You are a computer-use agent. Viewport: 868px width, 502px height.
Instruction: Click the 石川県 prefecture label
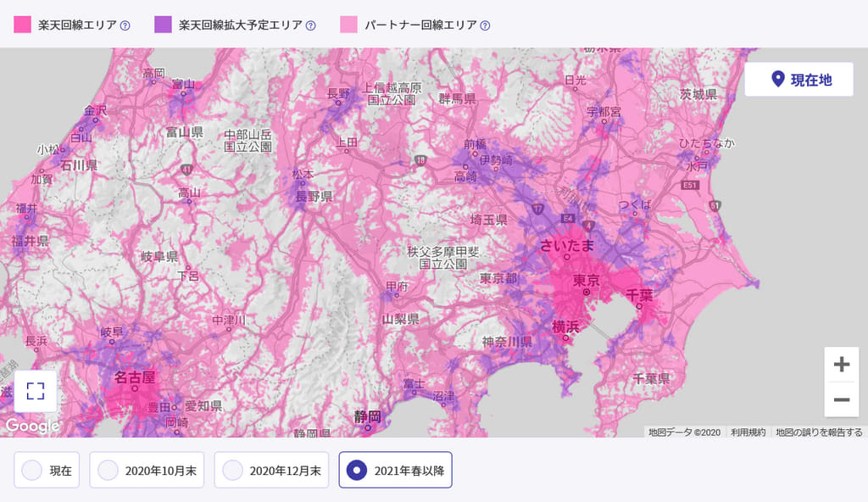point(78,165)
